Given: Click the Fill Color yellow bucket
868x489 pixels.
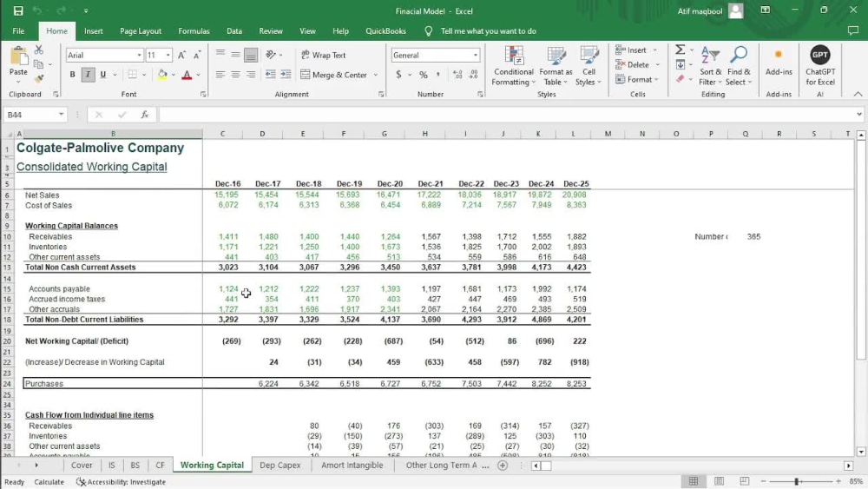Looking at the screenshot, I should (x=162, y=75).
